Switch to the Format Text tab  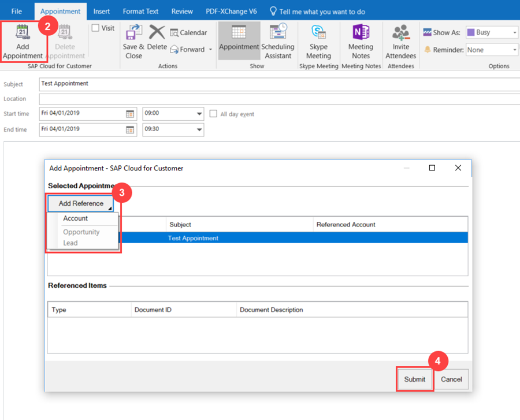140,12
